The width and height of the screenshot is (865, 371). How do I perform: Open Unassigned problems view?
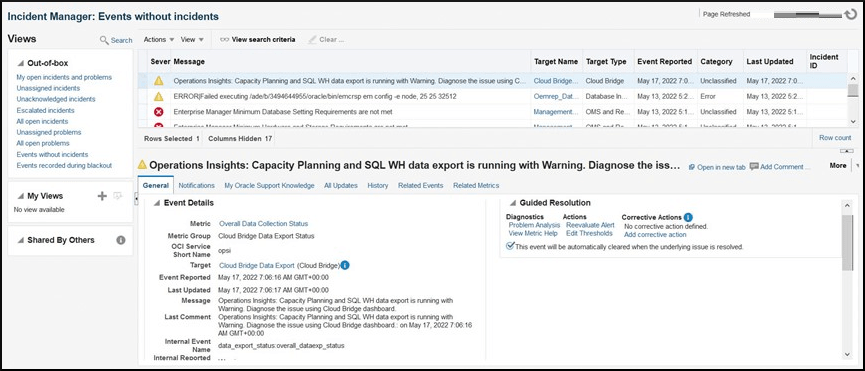[x=49, y=132]
